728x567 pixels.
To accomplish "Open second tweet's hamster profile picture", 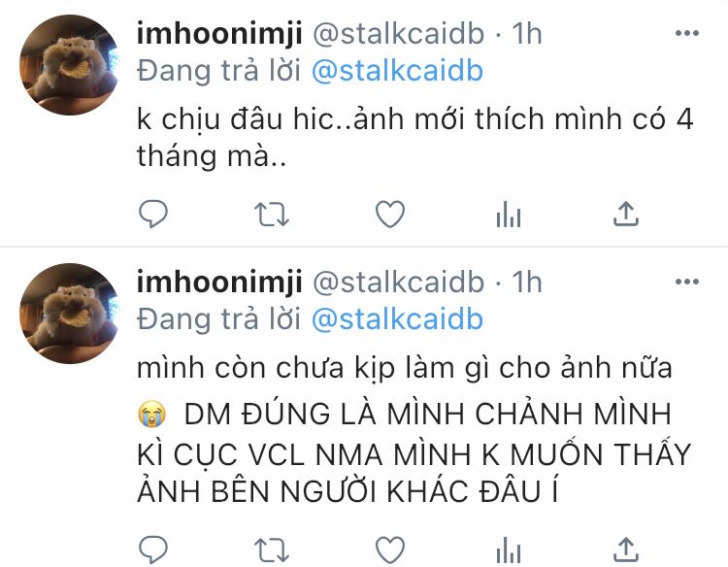I will coord(69,314).
